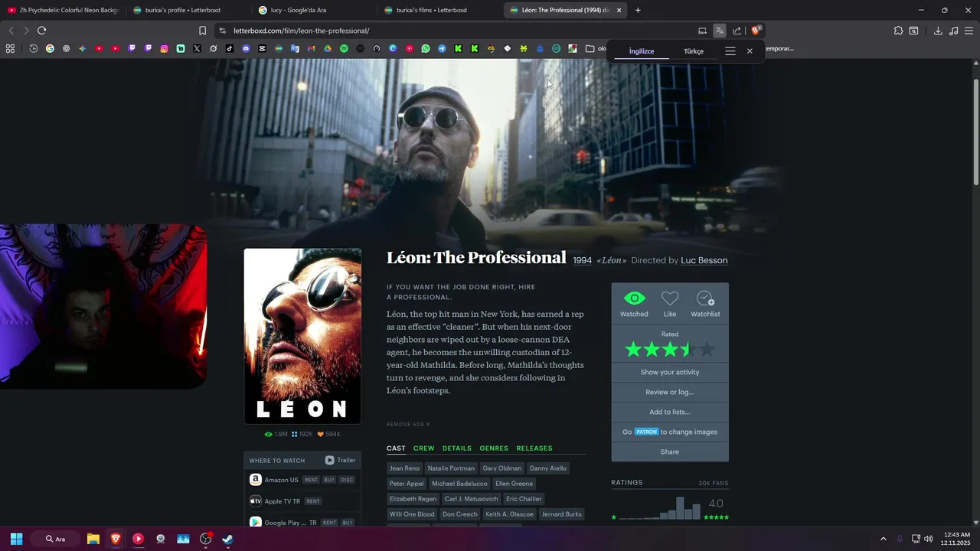Click Gary Oldman cast member
The height and width of the screenshot is (551, 980).
tap(502, 468)
